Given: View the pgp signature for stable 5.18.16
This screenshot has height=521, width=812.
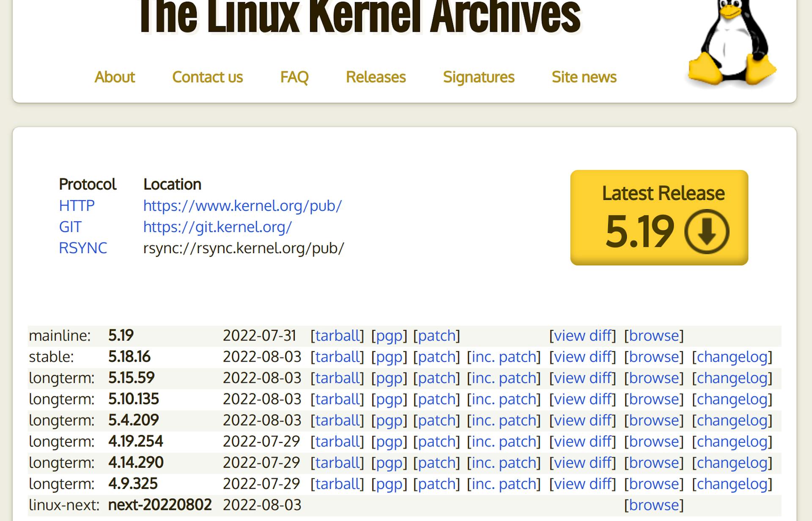Looking at the screenshot, I should pos(387,356).
